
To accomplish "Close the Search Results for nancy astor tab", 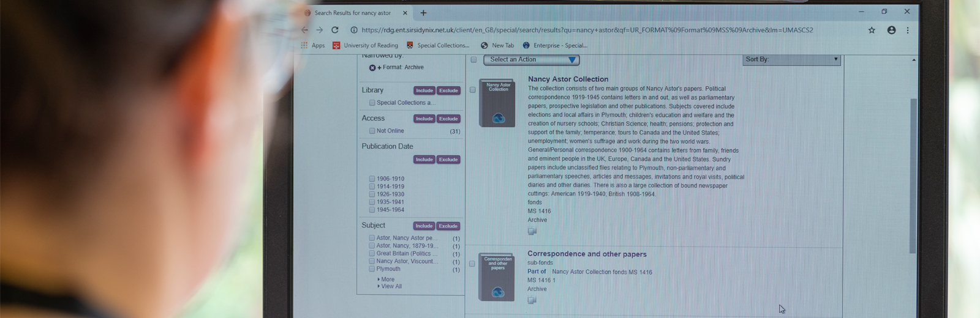I will click(x=405, y=13).
